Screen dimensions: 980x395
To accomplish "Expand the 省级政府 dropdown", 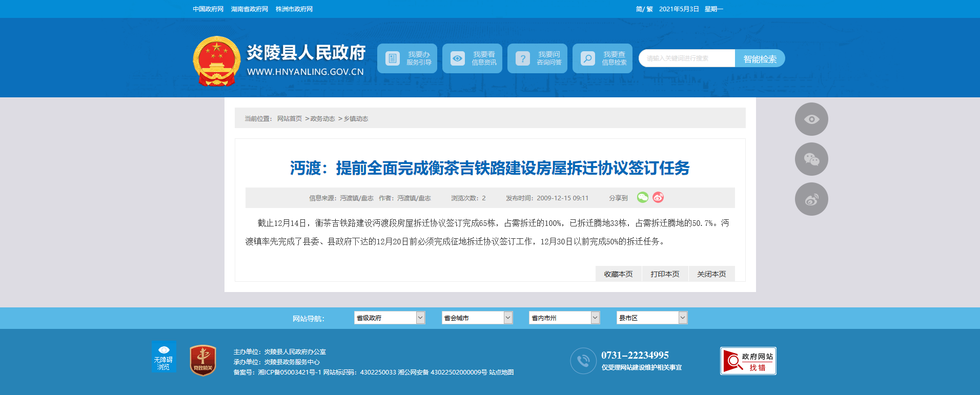I will click(389, 318).
